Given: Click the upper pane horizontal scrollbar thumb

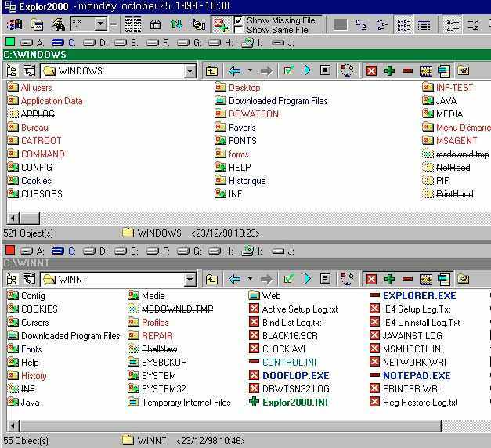Looking at the screenshot, I should coord(30,218).
